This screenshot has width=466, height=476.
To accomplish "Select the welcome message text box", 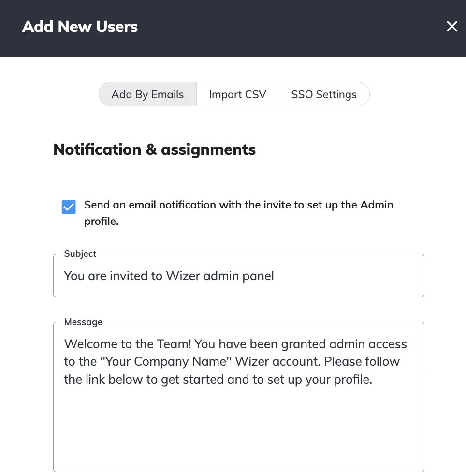I will tap(239, 397).
